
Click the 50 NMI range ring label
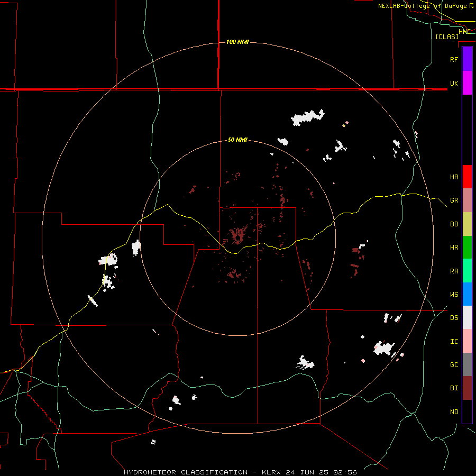tap(237, 140)
